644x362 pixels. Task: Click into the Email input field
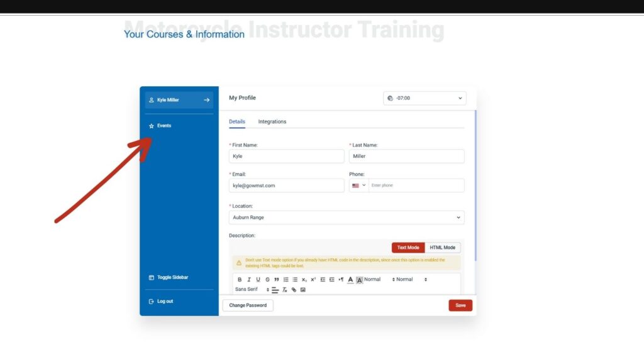(286, 185)
